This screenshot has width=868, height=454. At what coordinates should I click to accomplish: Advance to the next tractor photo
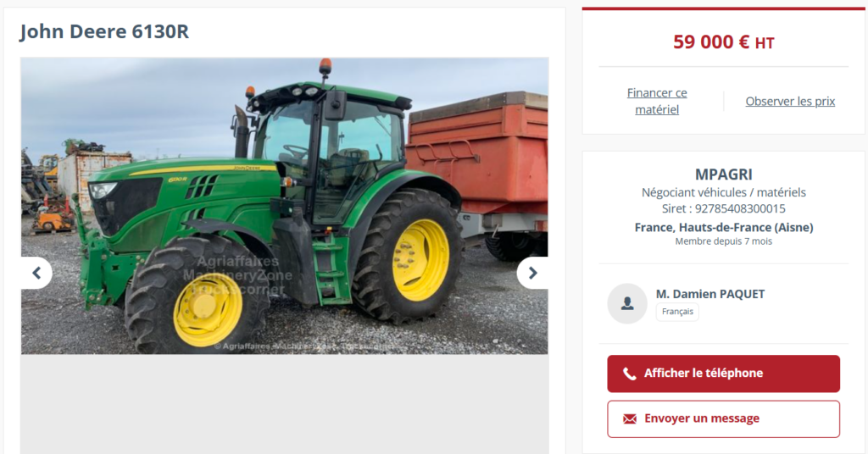pos(532,273)
